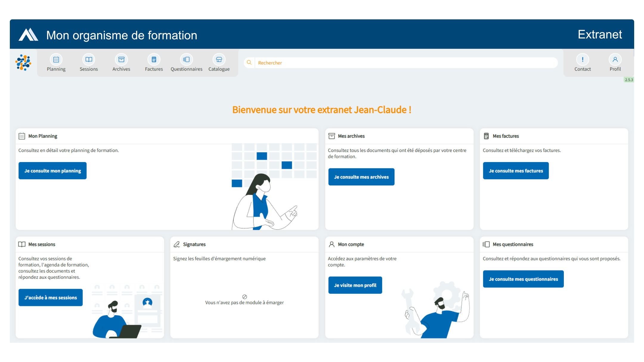The height and width of the screenshot is (362, 644).
Task: Click the book icon beside Mes sessions
Action: tap(22, 244)
